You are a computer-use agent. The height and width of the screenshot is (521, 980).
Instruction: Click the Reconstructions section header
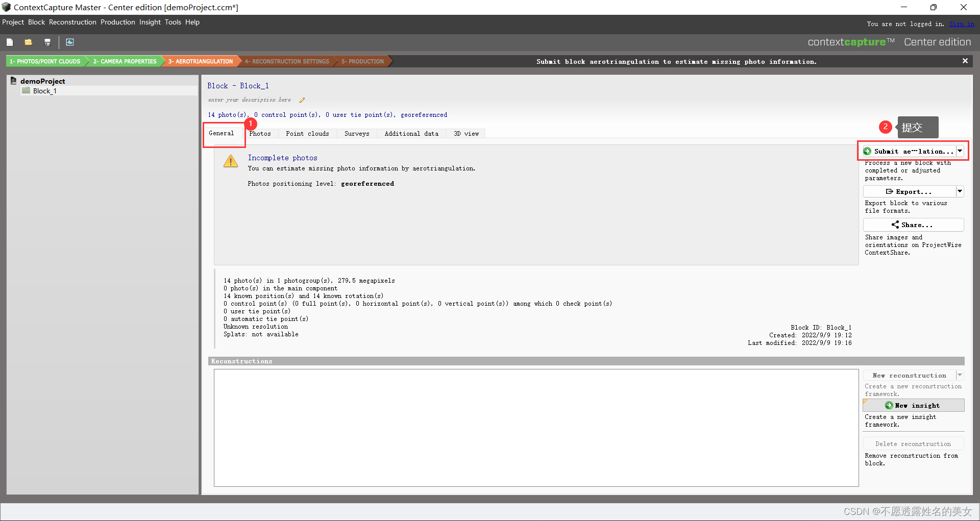pyautogui.click(x=586, y=361)
